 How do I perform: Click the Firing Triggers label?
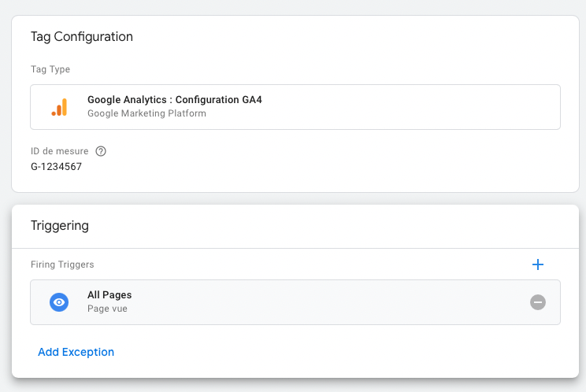tap(62, 264)
